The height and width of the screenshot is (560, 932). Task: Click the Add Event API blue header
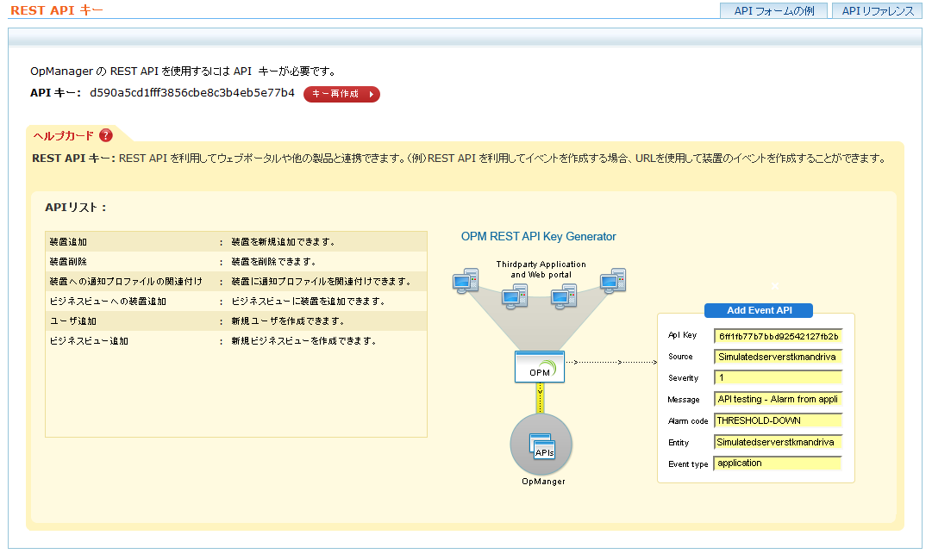(759, 310)
